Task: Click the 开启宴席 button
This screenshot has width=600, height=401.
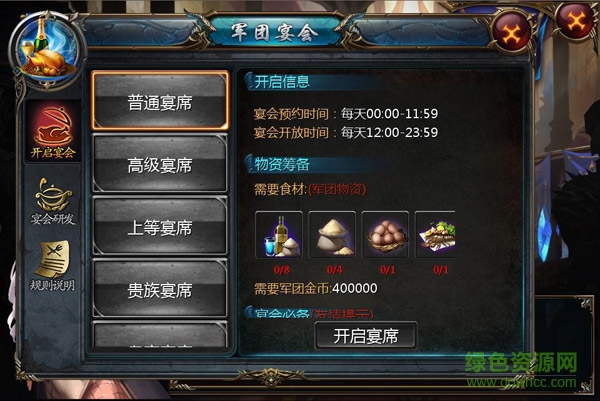Action: tap(366, 336)
